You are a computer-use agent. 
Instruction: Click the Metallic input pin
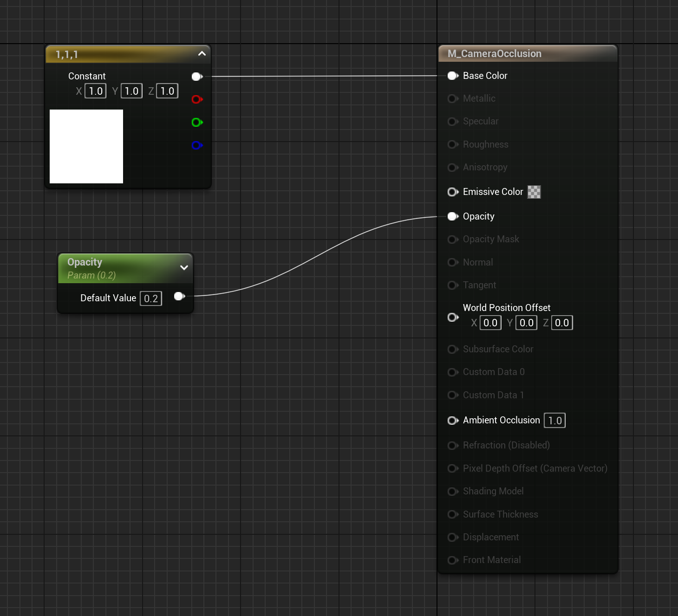point(453,98)
